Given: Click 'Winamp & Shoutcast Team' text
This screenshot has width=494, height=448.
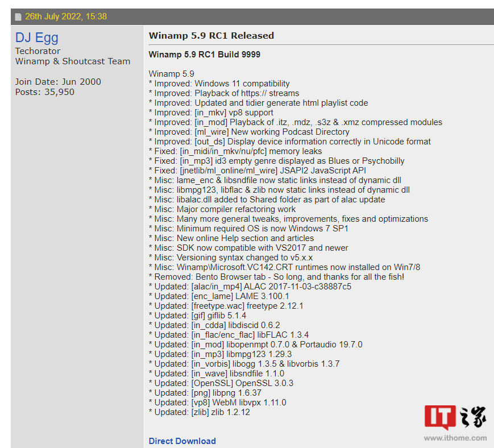Looking at the screenshot, I should pyautogui.click(x=72, y=61).
